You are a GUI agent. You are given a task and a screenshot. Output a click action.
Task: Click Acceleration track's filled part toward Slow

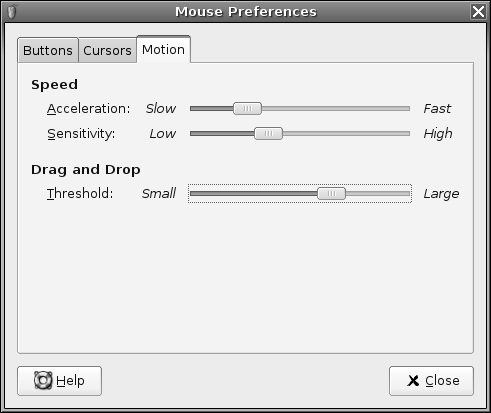[x=212, y=108]
